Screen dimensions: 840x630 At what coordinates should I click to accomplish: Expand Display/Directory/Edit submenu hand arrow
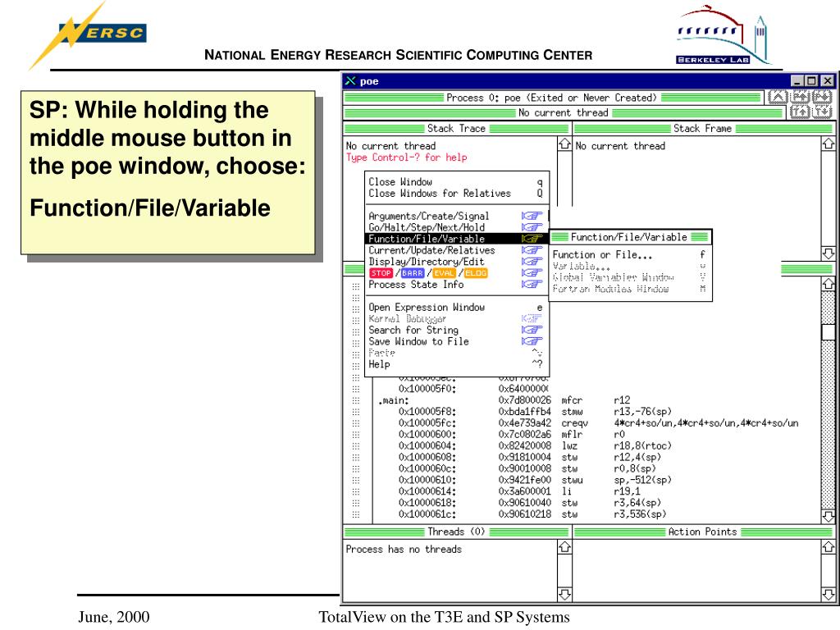point(532,262)
